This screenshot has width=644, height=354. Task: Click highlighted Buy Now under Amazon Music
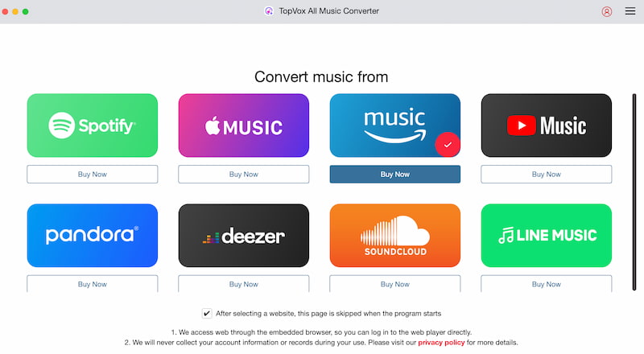pyautogui.click(x=394, y=174)
